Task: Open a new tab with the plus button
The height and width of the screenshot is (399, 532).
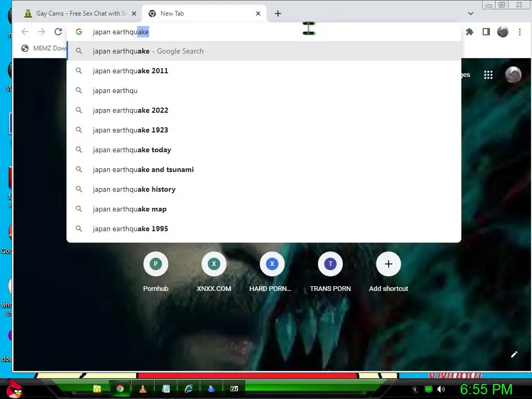Action: pyautogui.click(x=277, y=14)
